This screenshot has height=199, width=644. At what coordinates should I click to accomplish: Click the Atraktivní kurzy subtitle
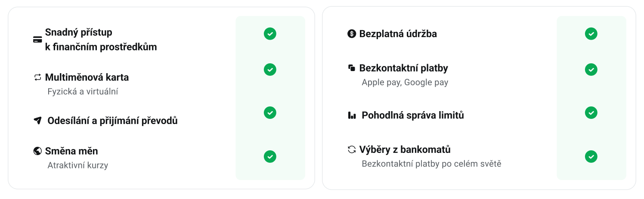[77, 165]
